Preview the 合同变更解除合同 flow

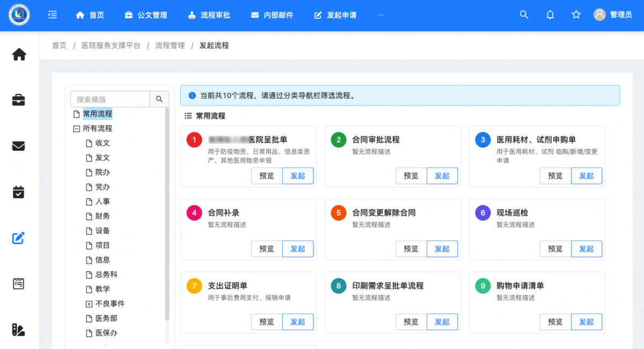[411, 249]
